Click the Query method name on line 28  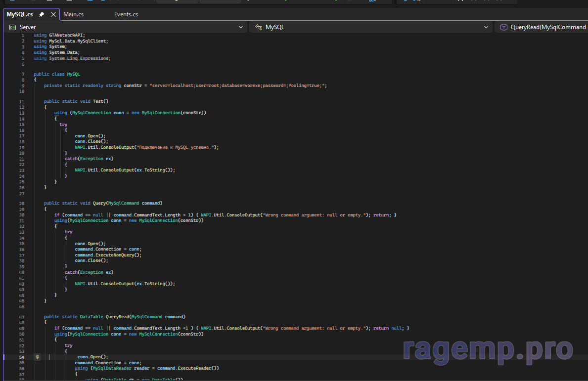[x=99, y=203]
